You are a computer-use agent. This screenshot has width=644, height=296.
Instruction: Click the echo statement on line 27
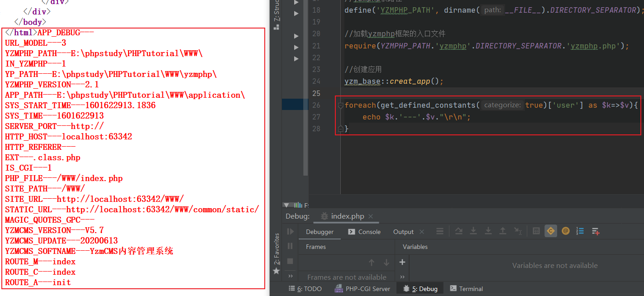tap(417, 117)
